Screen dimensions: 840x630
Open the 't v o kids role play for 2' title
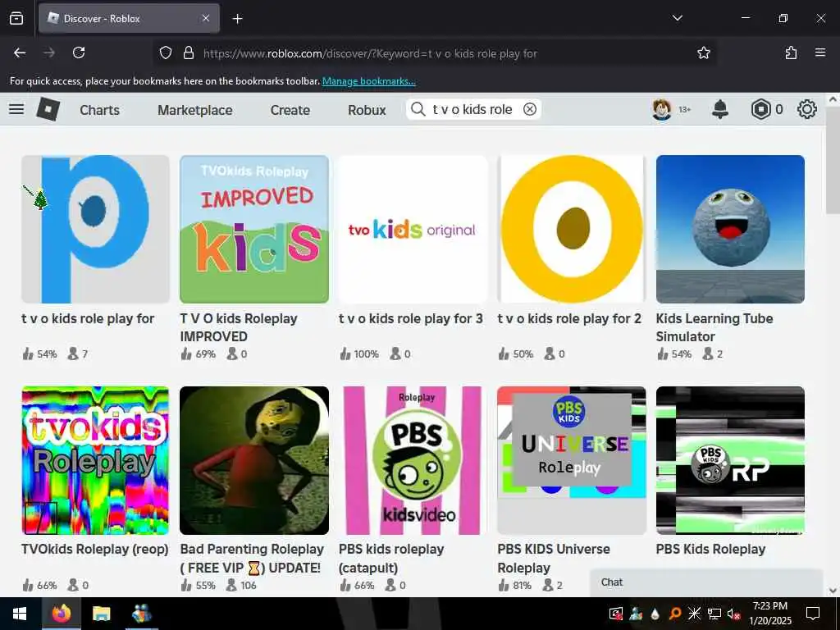pos(569,319)
